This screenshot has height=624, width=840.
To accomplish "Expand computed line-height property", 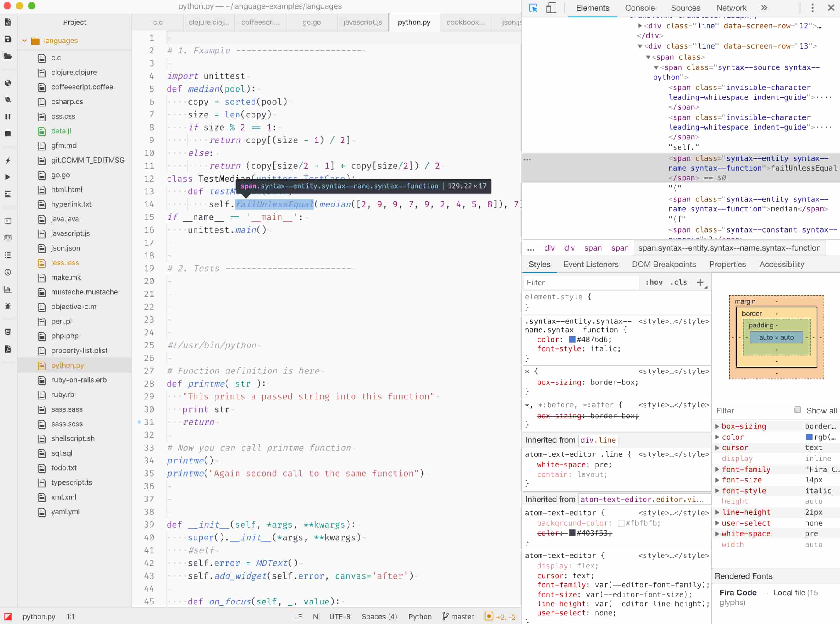I will (x=717, y=513).
